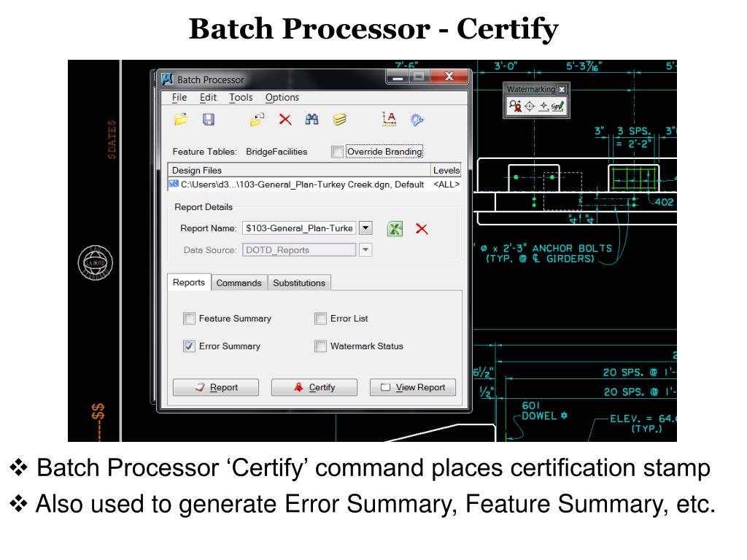This screenshot has width=747, height=560.
Task: Click the Certify button
Action: tap(314, 387)
